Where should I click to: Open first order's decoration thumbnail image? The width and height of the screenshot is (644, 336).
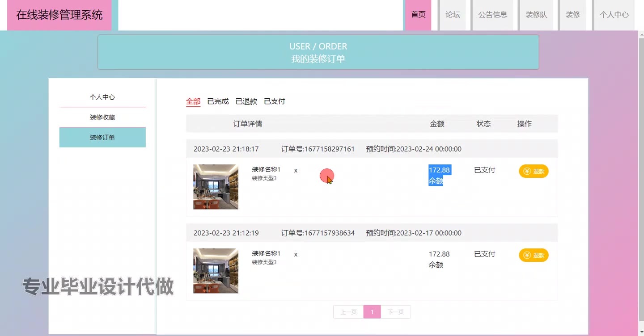tap(216, 187)
